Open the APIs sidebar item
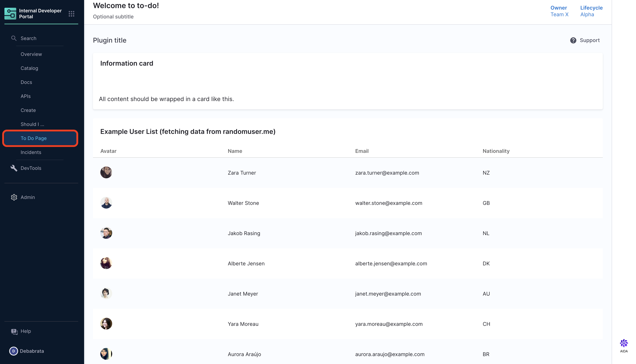Viewport: 636px width, 364px height. [25, 96]
